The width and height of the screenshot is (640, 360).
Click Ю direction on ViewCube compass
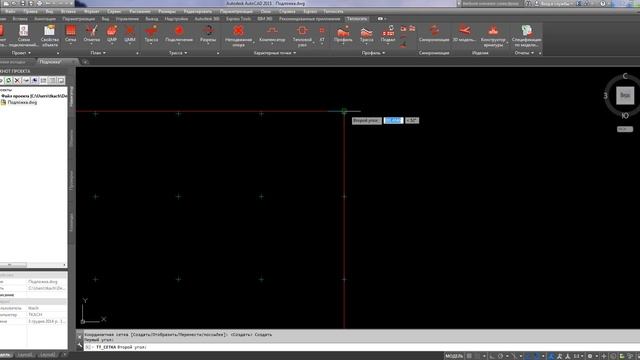tap(625, 116)
